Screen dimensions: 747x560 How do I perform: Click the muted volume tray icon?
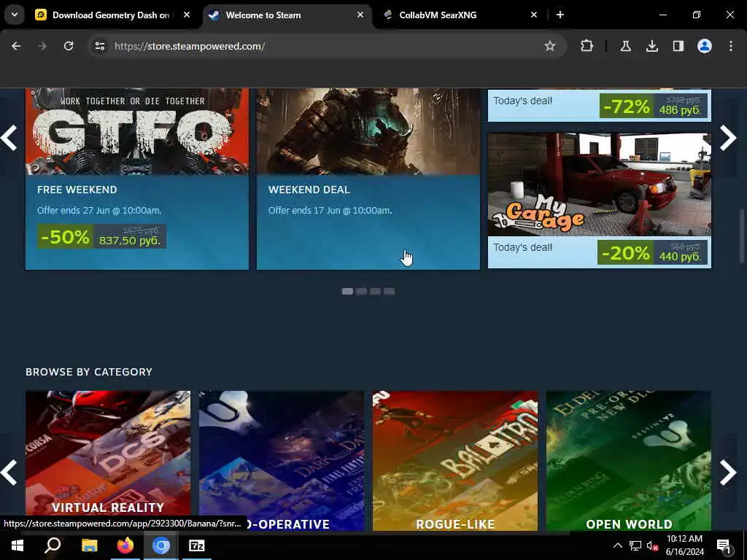[653, 545]
